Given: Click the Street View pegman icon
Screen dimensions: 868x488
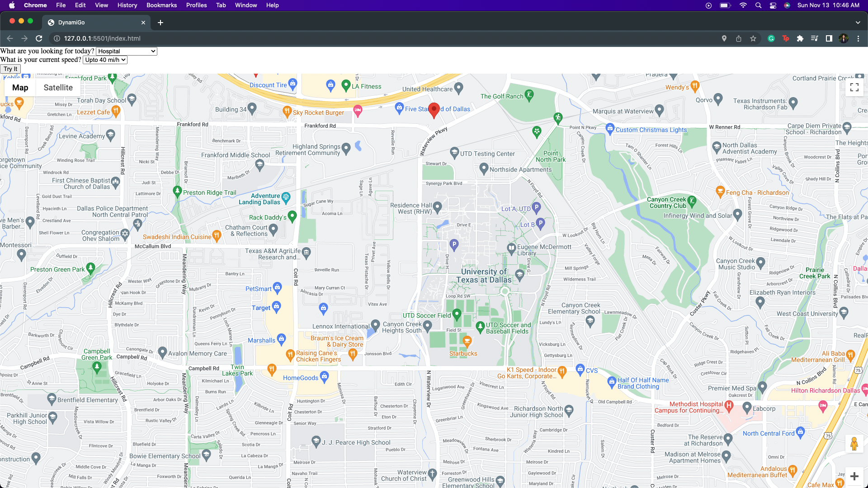Looking at the screenshot, I should 854,444.
